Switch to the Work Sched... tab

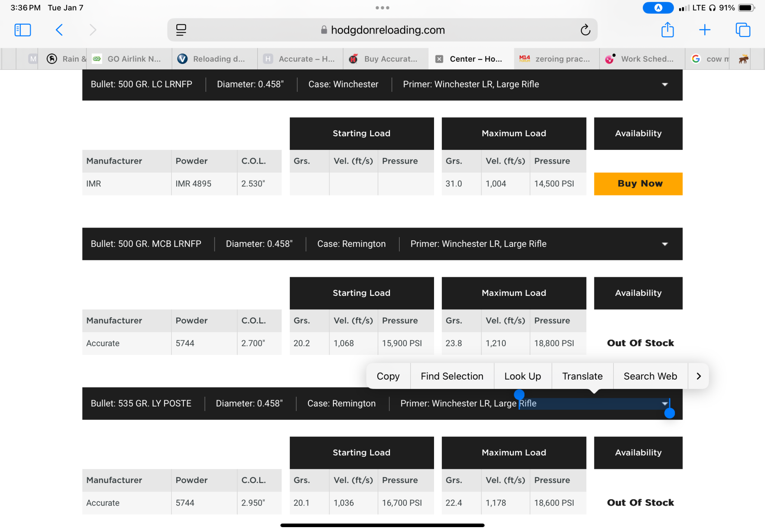(x=642, y=59)
